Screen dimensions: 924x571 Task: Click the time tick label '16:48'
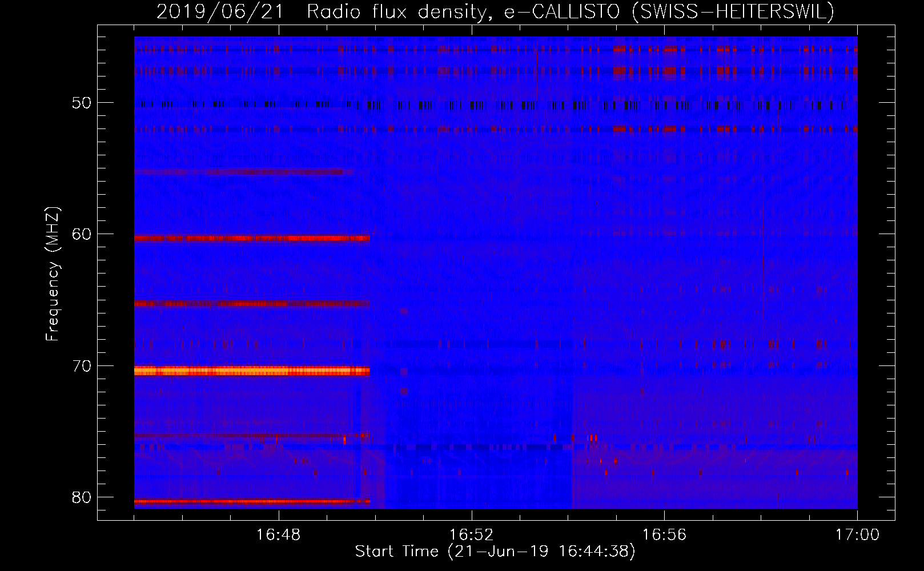[x=278, y=535]
